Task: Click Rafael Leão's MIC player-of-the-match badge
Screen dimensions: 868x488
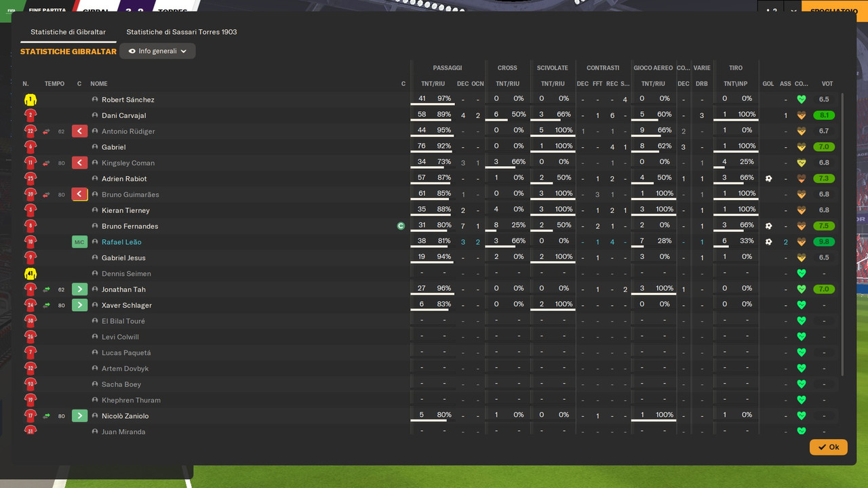Action: pyautogui.click(x=79, y=242)
